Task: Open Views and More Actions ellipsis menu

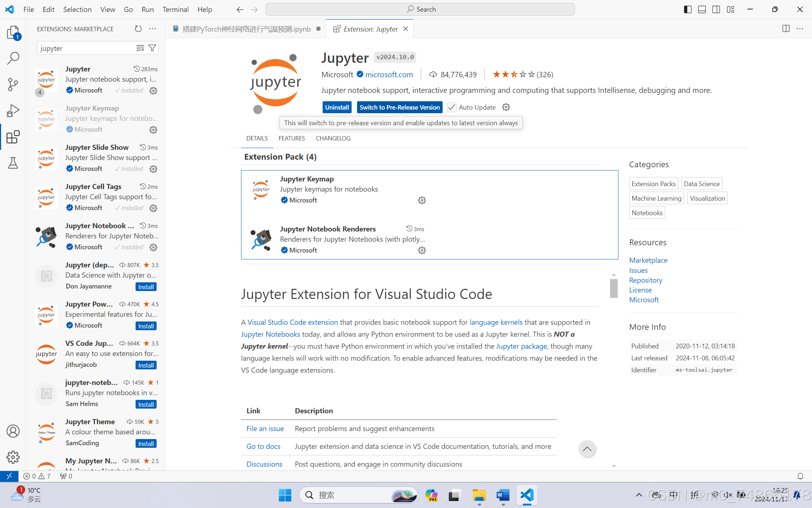Action: [153, 29]
